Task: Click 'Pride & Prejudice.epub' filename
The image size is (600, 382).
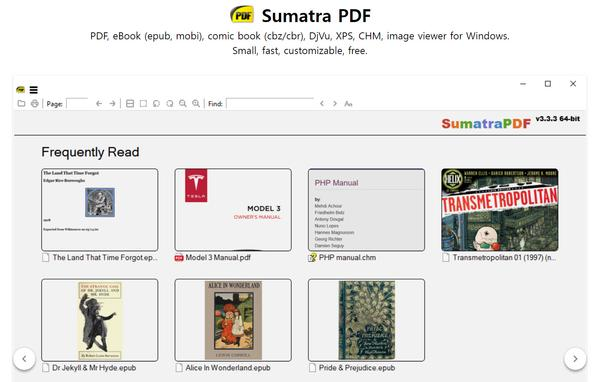Action: click(x=357, y=368)
